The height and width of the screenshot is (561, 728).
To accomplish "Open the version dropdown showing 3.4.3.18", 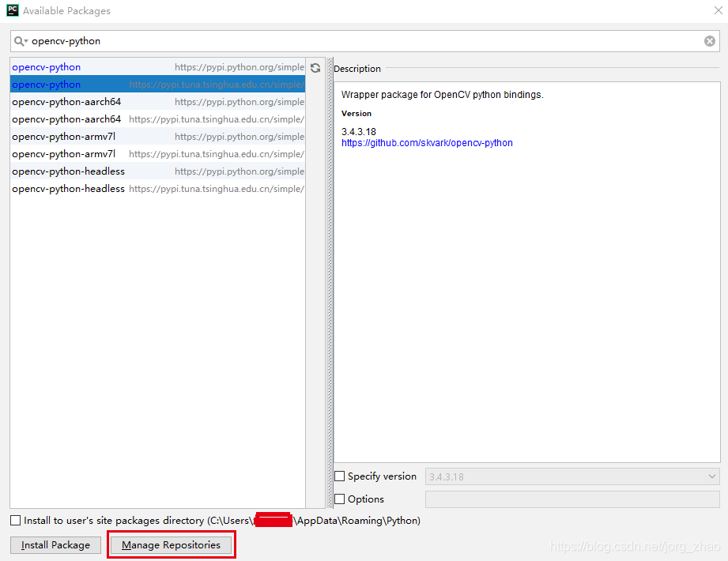I will [572, 476].
